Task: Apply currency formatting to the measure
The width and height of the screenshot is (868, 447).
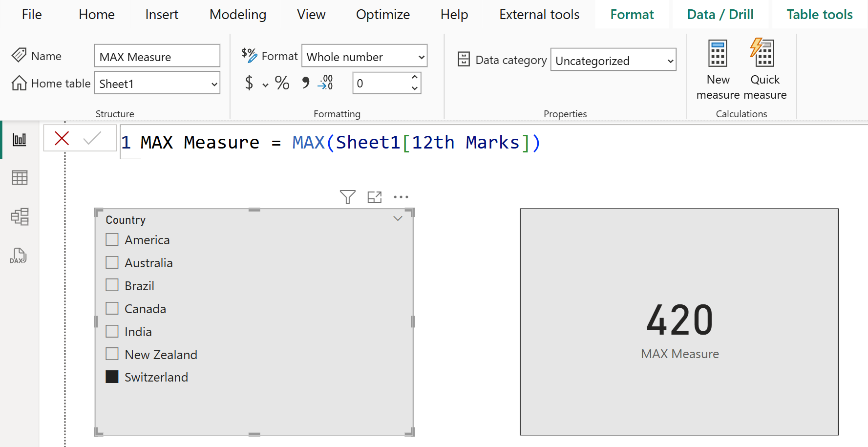Action: click(248, 83)
